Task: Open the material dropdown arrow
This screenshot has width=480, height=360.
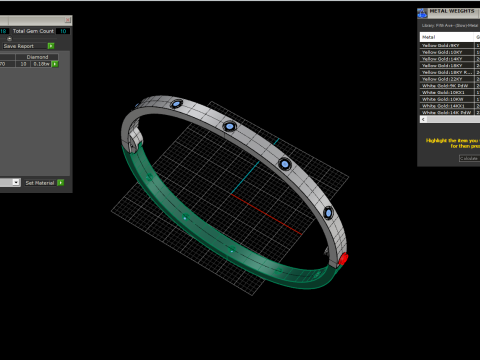Action: (16, 182)
